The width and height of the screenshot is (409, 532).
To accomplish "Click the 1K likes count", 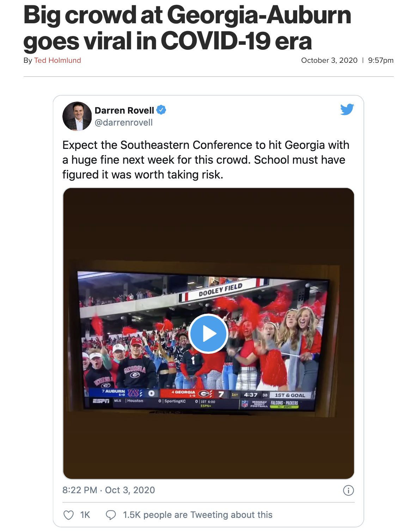I will 85,515.
